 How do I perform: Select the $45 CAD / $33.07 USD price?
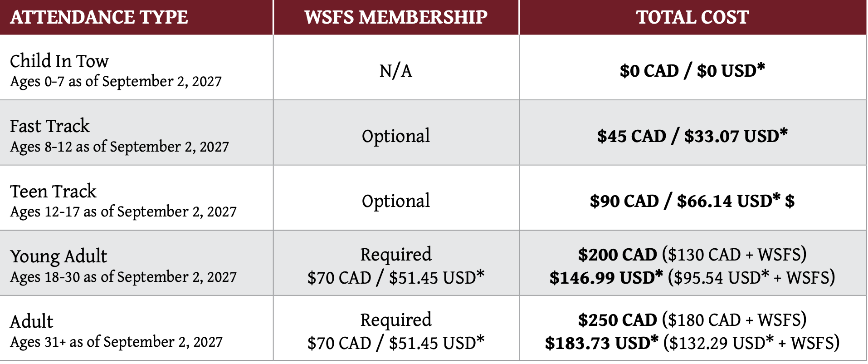pyautogui.click(x=692, y=136)
